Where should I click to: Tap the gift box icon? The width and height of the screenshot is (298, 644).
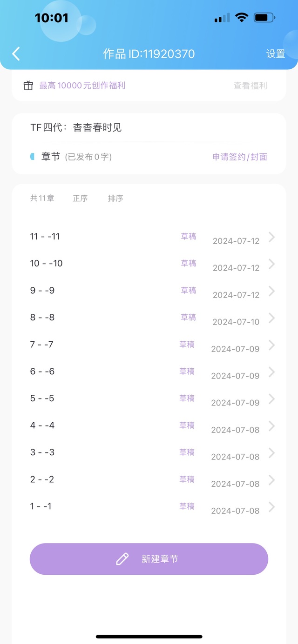pyautogui.click(x=28, y=86)
